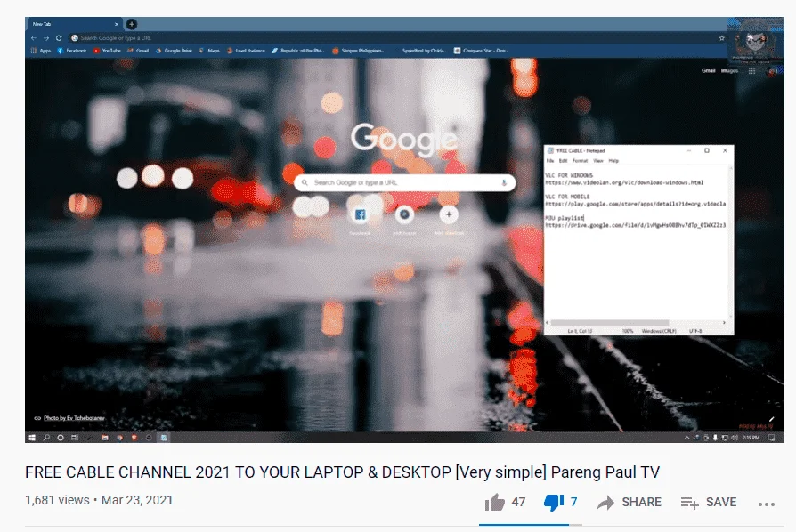
Task: Click the play.google.com URL in Notepad
Action: 636,204
